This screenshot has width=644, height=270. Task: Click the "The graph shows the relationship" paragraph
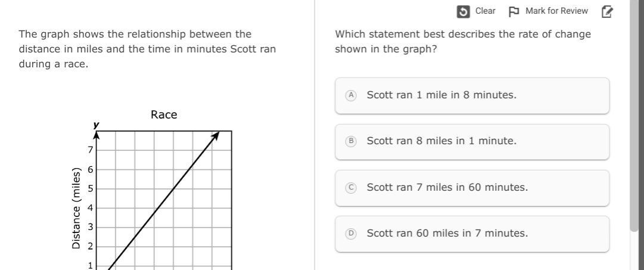147,49
